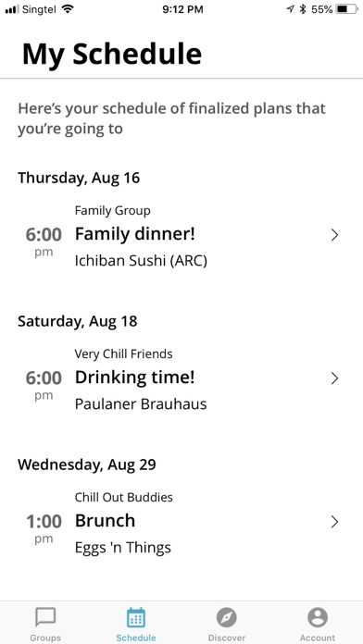Tap the Ichiban Sushi (ARC) location
This screenshot has width=363, height=644.
(x=141, y=261)
